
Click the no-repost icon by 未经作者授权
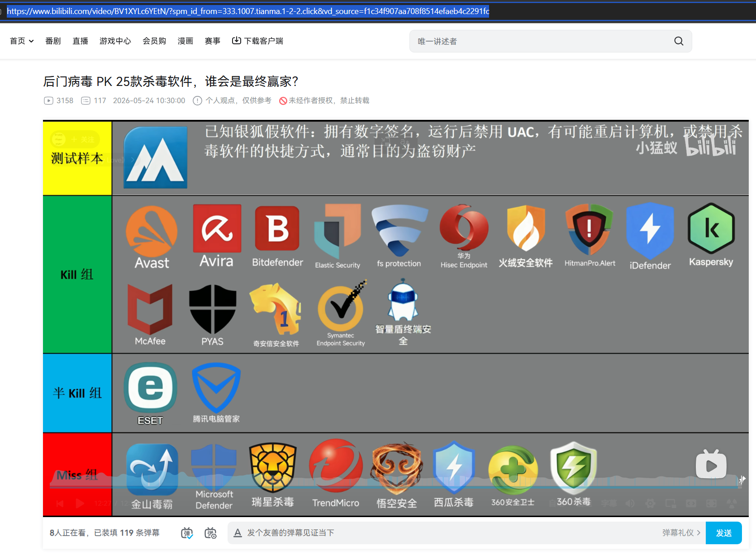click(x=283, y=101)
